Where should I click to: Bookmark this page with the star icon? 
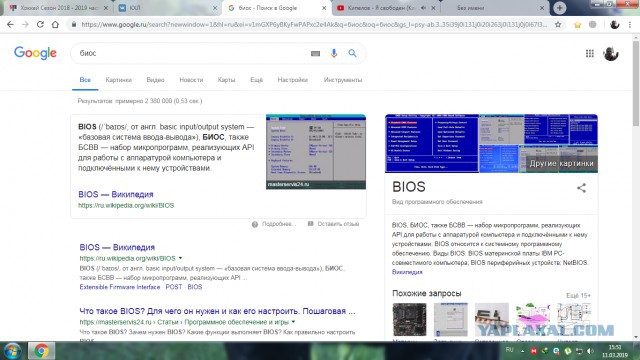[558, 24]
